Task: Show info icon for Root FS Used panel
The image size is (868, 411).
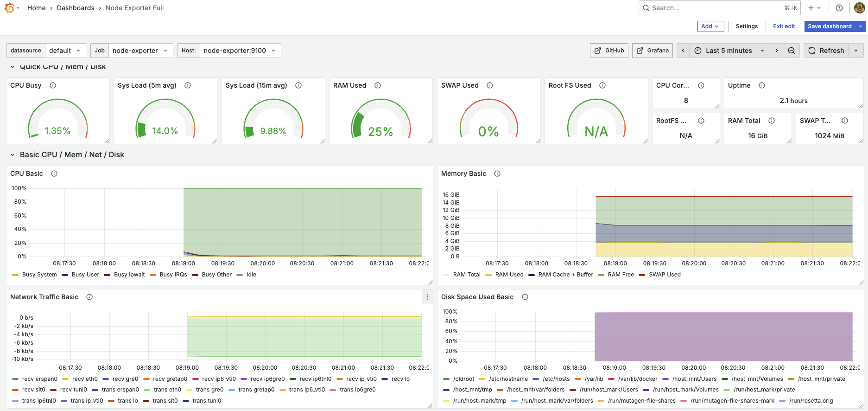Action: click(x=602, y=85)
